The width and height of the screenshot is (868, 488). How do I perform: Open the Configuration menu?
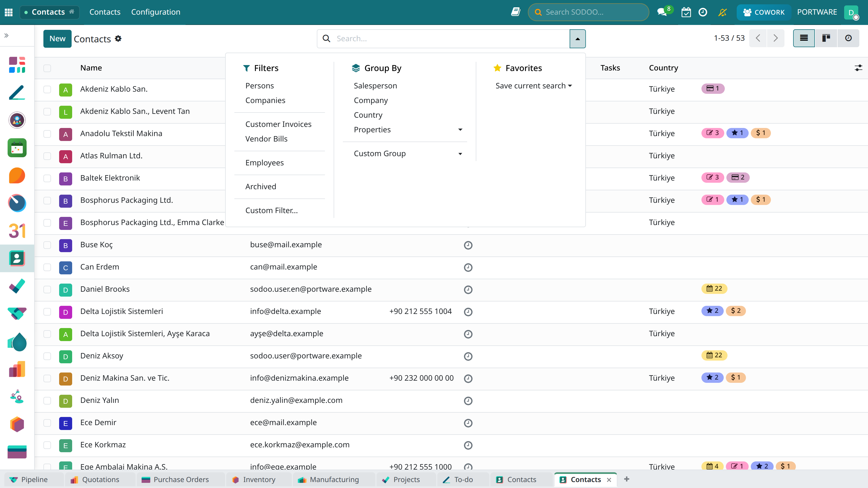[x=156, y=12]
